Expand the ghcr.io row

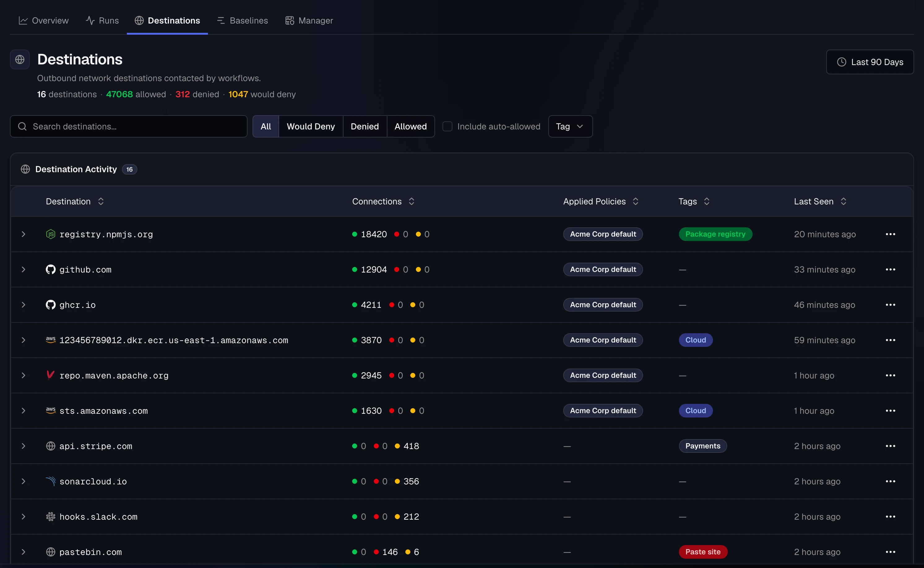point(23,305)
